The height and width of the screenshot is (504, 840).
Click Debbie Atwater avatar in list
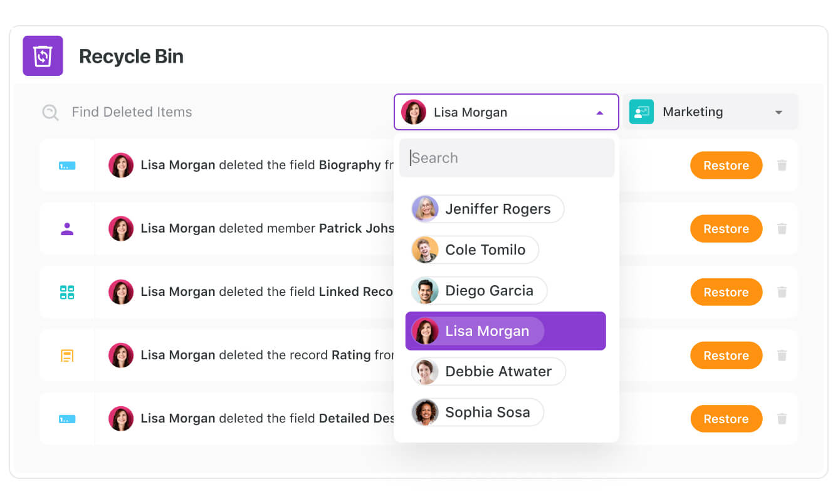click(x=425, y=372)
